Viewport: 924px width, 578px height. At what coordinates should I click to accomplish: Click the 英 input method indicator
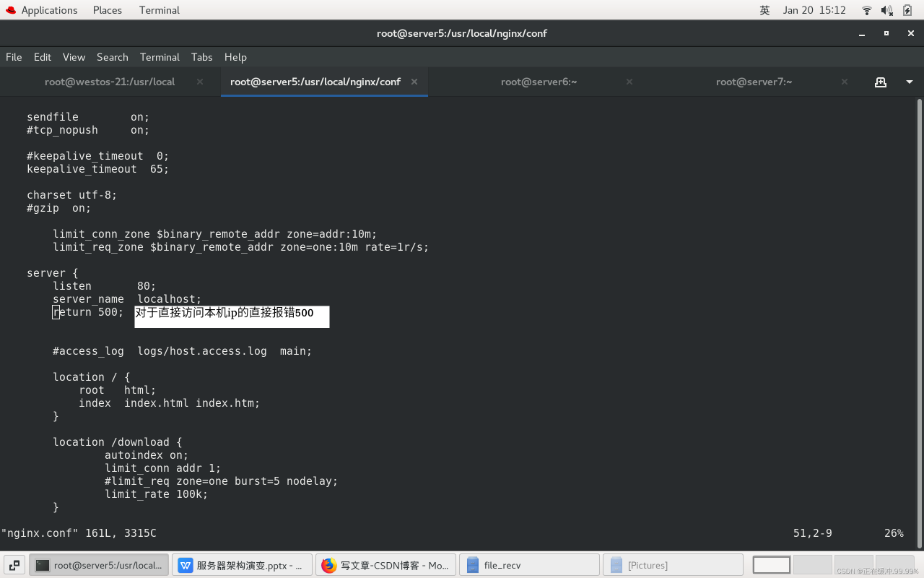765,10
